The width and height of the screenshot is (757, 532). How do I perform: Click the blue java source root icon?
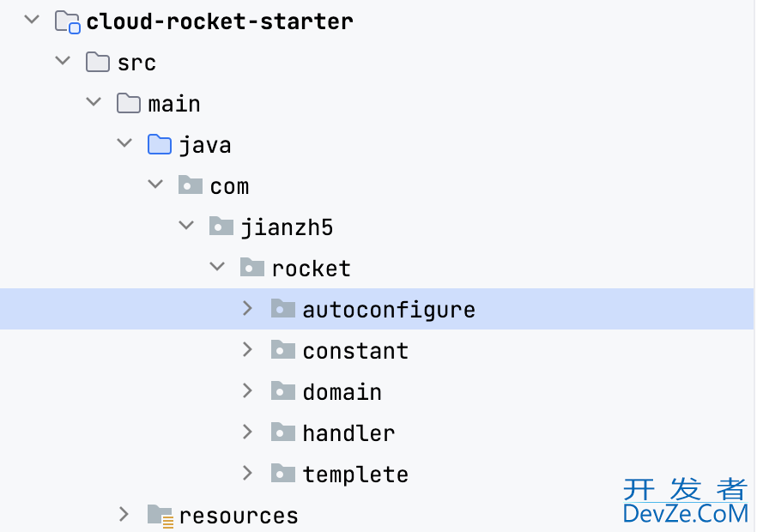click(160, 144)
